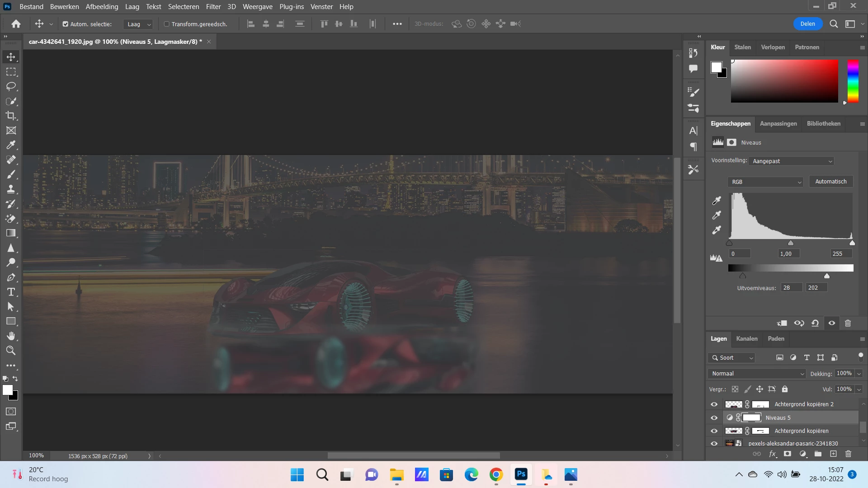Select the Lasso tool

coord(11,86)
